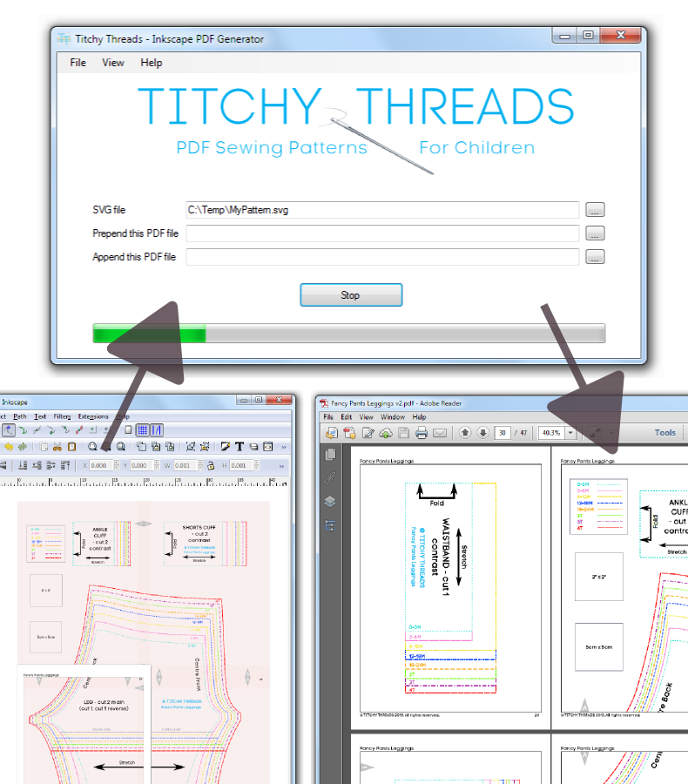Click the Cut scissors icon in Inkscape
The height and width of the screenshot is (784, 688).
[57, 447]
